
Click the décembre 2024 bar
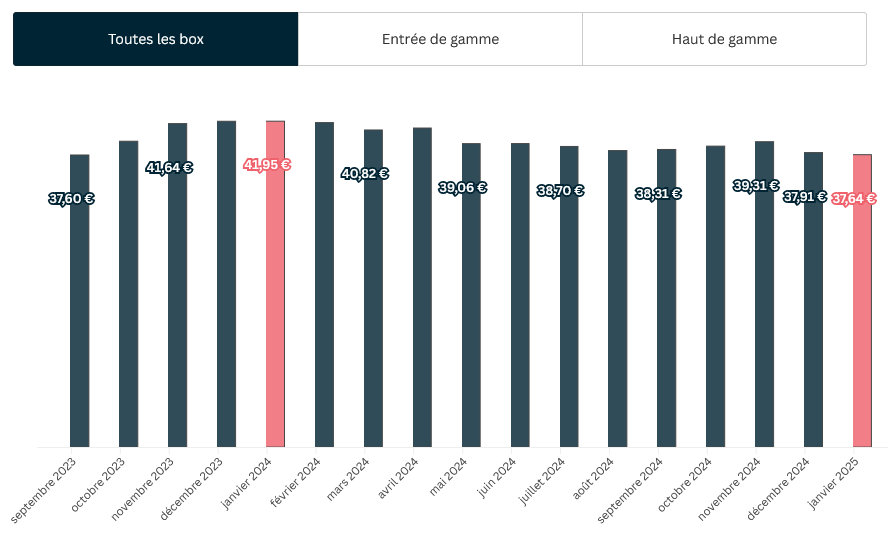tap(813, 310)
